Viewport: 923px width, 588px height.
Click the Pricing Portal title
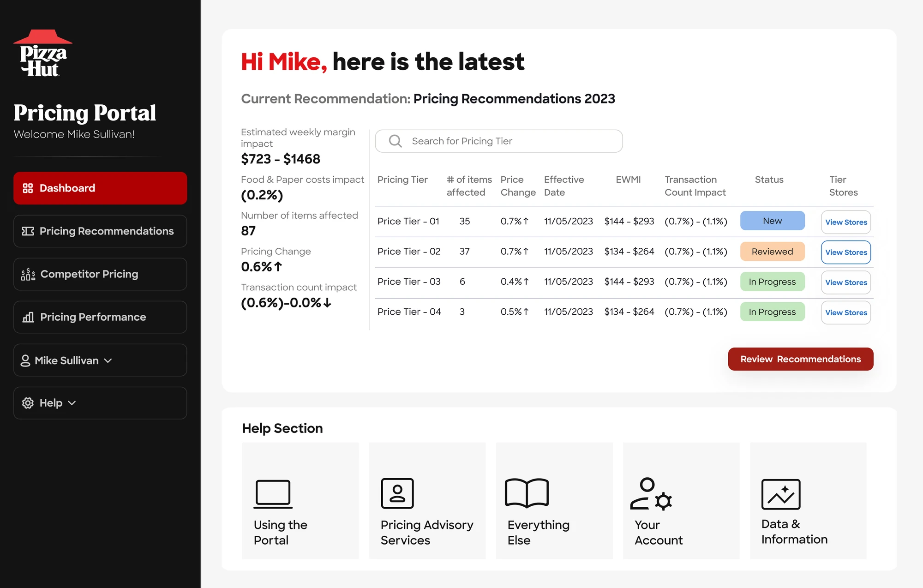point(85,113)
